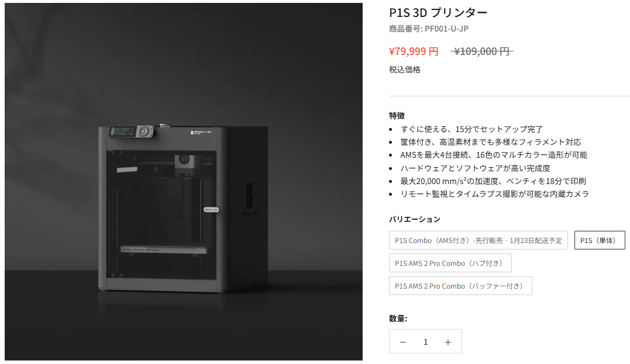The width and height of the screenshot is (630, 364).
Task: Click the 内蔵カメラ timelapse feature line
Action: coord(495,194)
